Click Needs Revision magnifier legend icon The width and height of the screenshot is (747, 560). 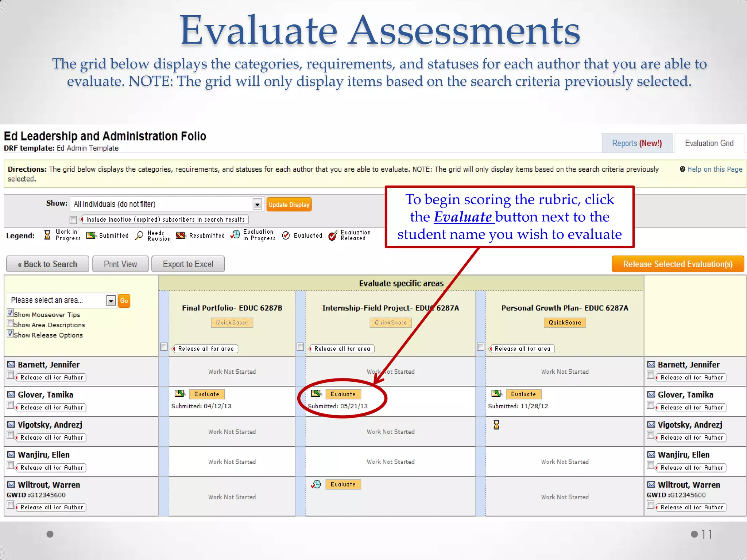pos(139,236)
